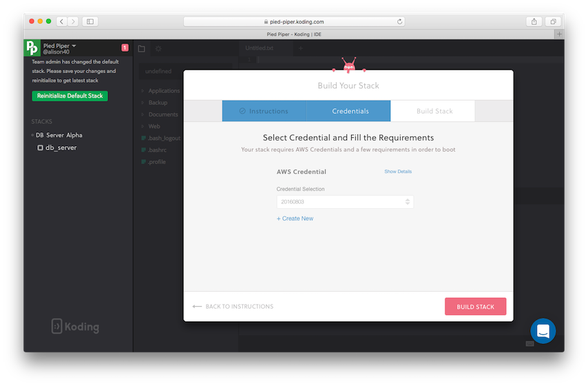Screen dimensions: 588x386
Task: Click the keyboard icon at bottom right
Action: point(529,343)
